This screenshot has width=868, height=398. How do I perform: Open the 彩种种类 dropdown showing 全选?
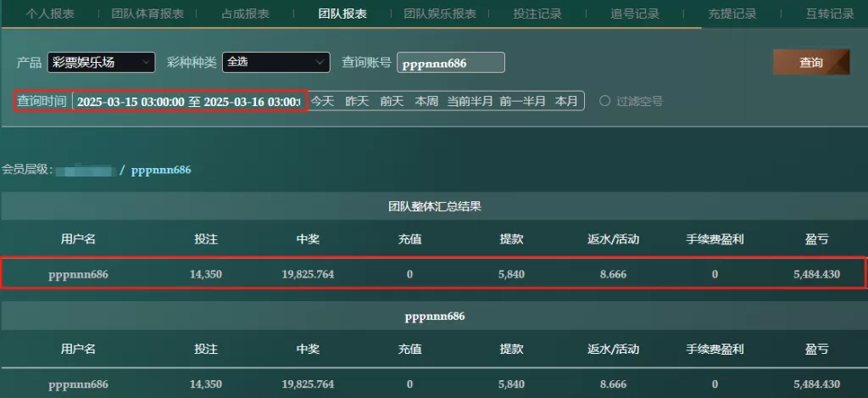click(276, 62)
